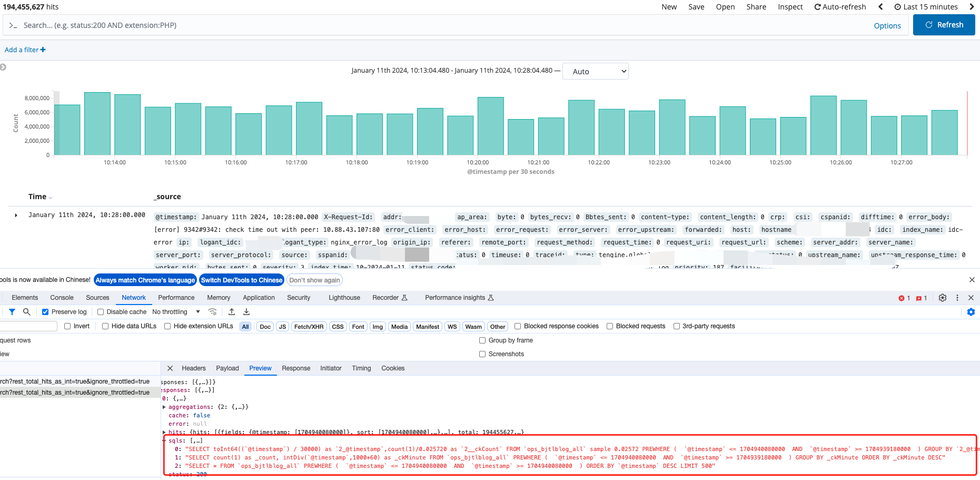Click the Refresh button in Kibana

pyautogui.click(x=944, y=25)
